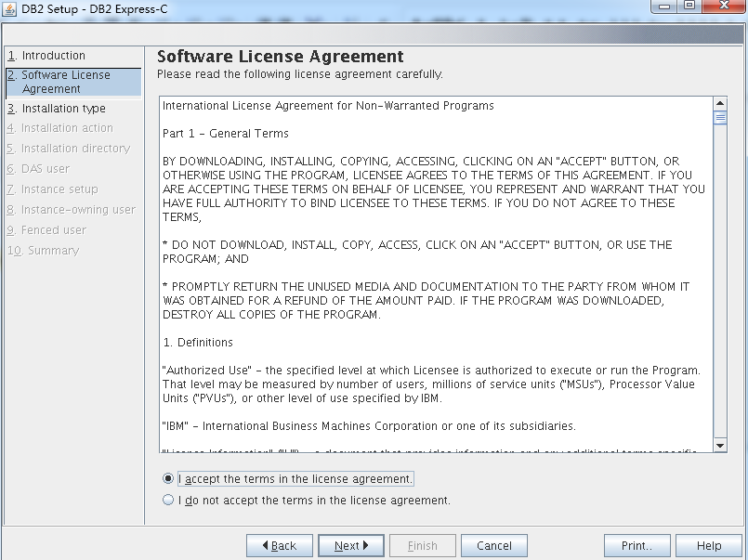Image resolution: width=748 pixels, height=560 pixels.
Task: Click 'Please read the following license agreement carefully.'
Action: click(300, 74)
